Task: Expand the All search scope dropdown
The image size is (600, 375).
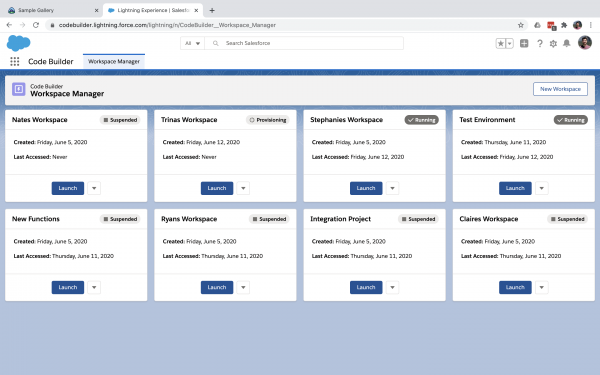Action: [x=192, y=43]
